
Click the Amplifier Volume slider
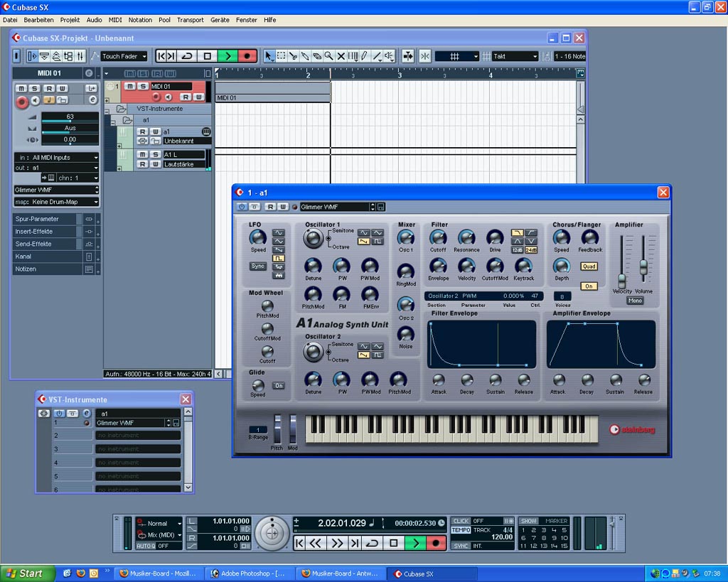[x=643, y=267]
